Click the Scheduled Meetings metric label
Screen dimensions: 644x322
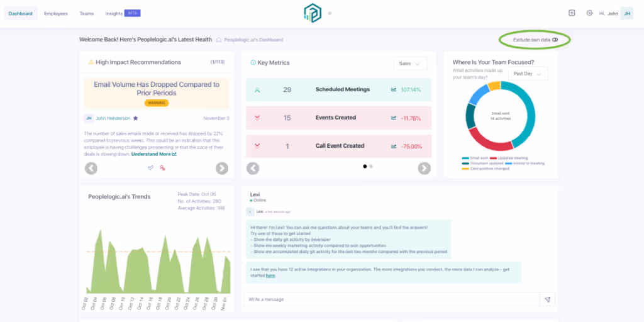[343, 89]
